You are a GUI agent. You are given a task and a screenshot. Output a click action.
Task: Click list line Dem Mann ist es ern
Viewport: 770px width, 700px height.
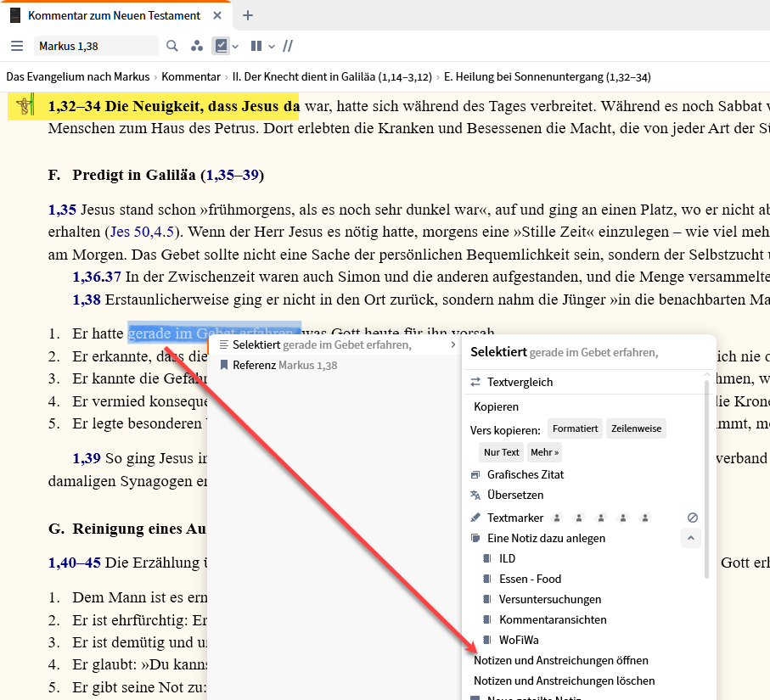coord(140,597)
